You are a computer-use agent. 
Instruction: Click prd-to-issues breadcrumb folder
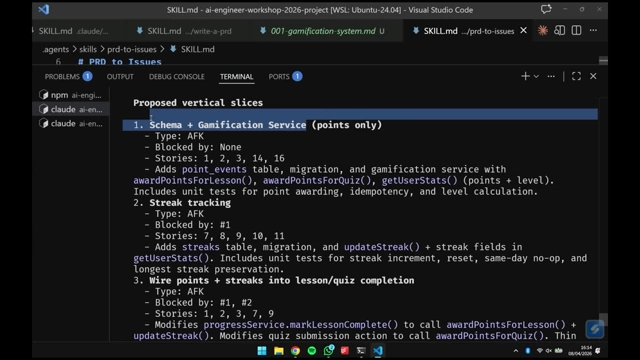point(132,49)
